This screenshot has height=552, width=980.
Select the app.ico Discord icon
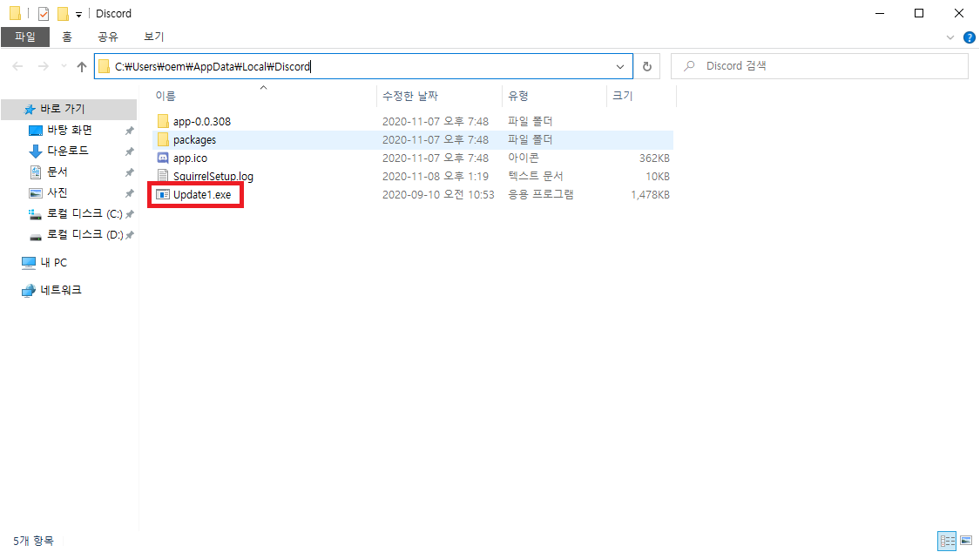pyautogui.click(x=163, y=158)
